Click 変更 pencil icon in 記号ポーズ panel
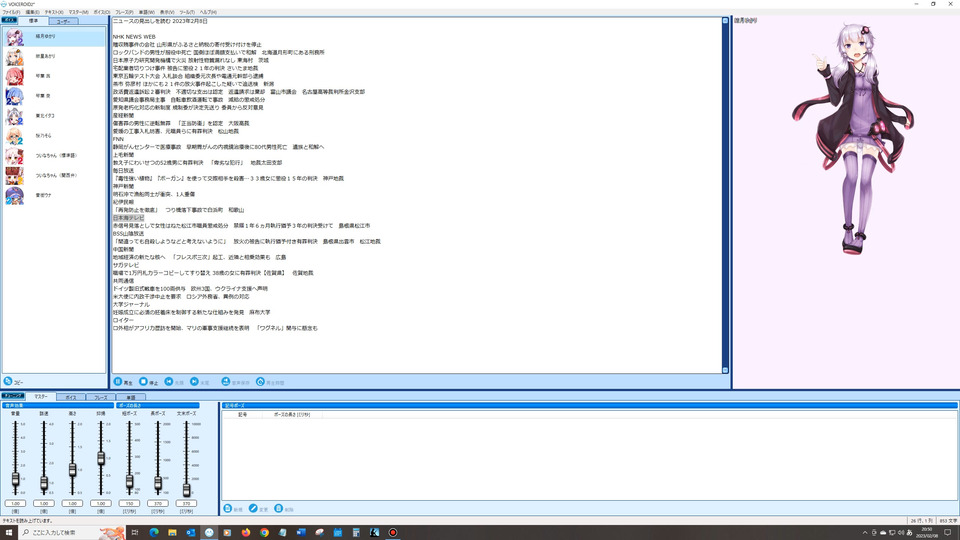This screenshot has height=540, width=960. click(x=253, y=508)
